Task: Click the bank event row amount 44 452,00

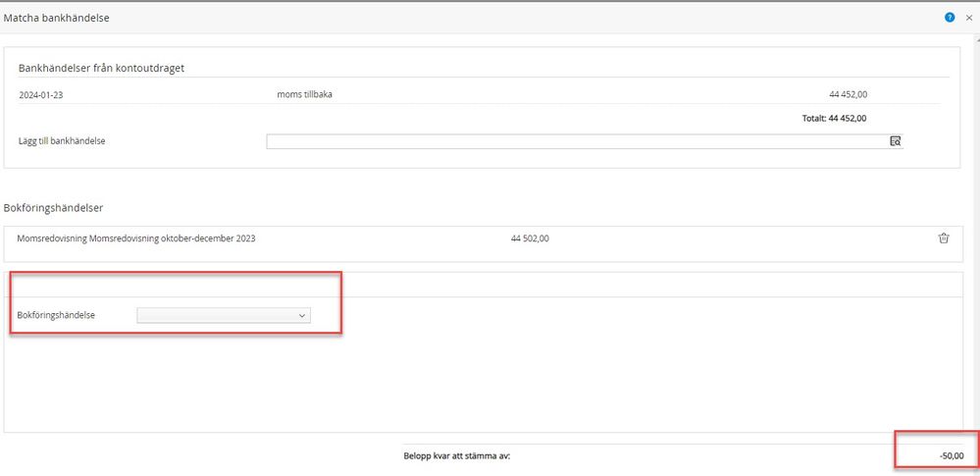Action: [x=848, y=95]
